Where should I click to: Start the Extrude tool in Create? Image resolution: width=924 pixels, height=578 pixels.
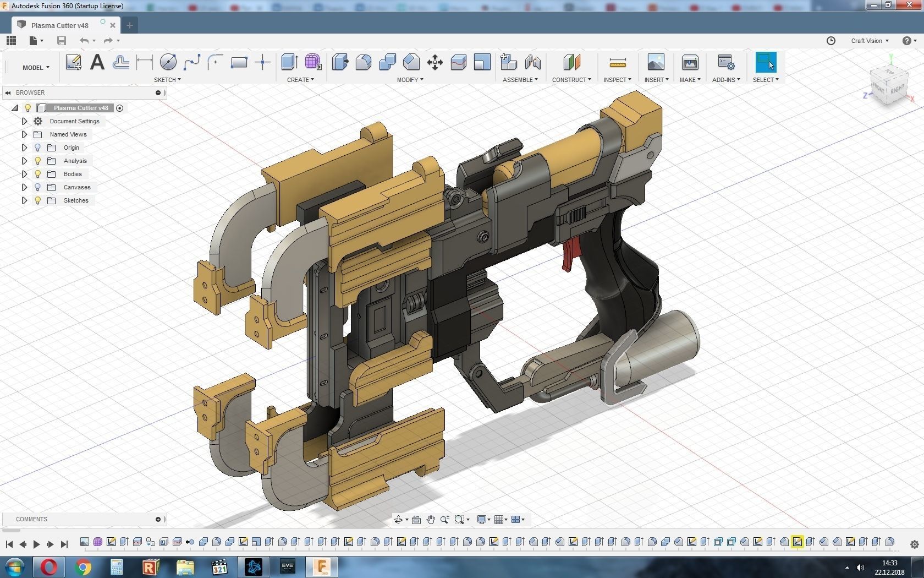289,62
